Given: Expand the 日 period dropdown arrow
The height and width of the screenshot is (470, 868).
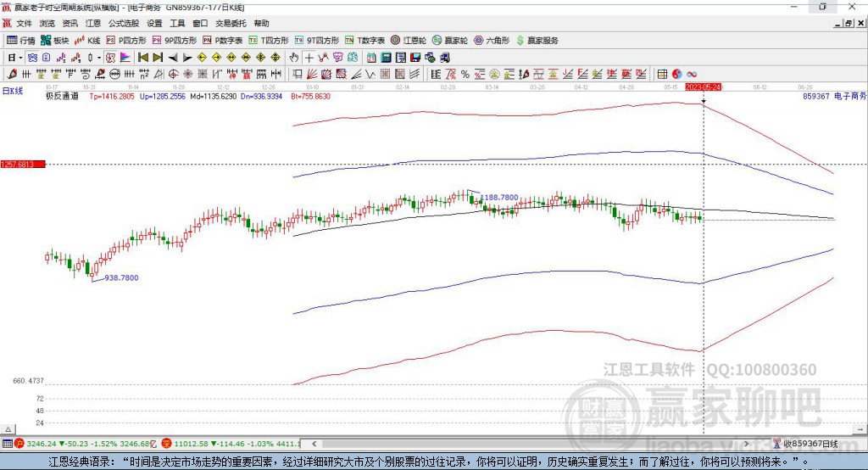Looking at the screenshot, I should pyautogui.click(x=20, y=58).
